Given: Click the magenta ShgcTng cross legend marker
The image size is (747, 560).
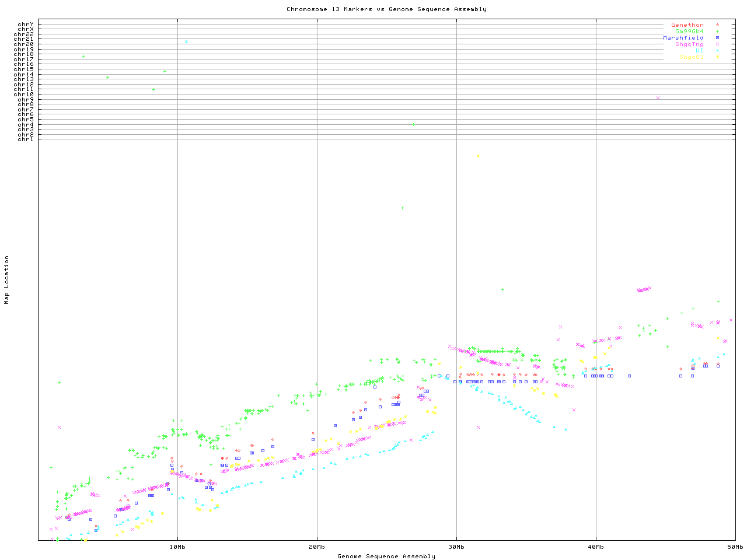Looking at the screenshot, I should pyautogui.click(x=717, y=44).
